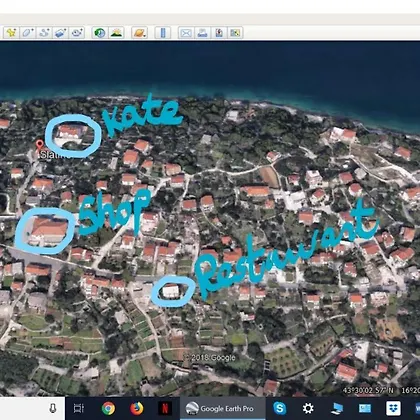This screenshot has height=420, width=420.
Task: Select the Add Path tool
Action: click(x=44, y=33)
